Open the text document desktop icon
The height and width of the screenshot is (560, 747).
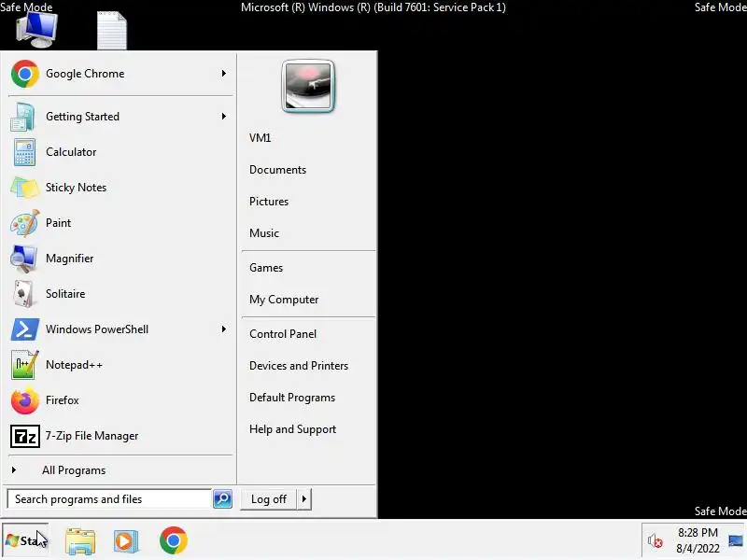tap(112, 31)
